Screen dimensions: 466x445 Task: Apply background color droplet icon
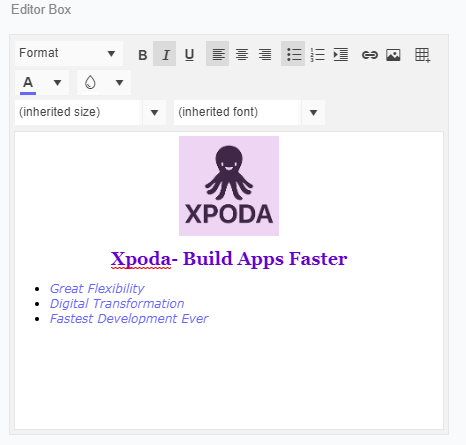coord(90,83)
